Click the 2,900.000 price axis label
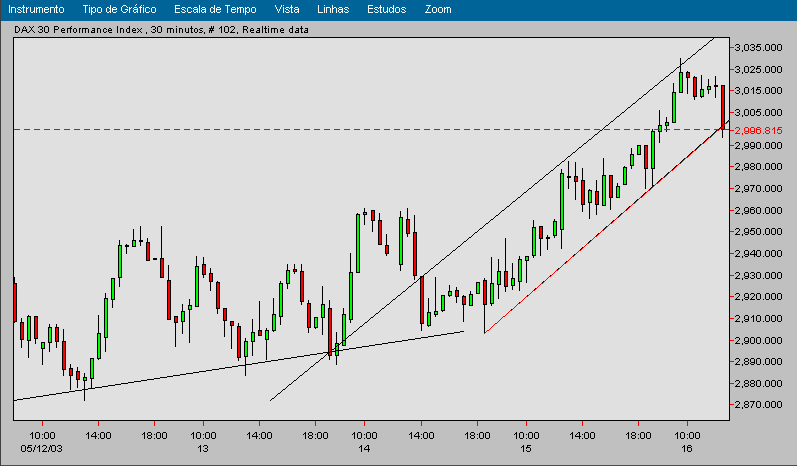Viewport: 797px width, 466px height. 758,340
